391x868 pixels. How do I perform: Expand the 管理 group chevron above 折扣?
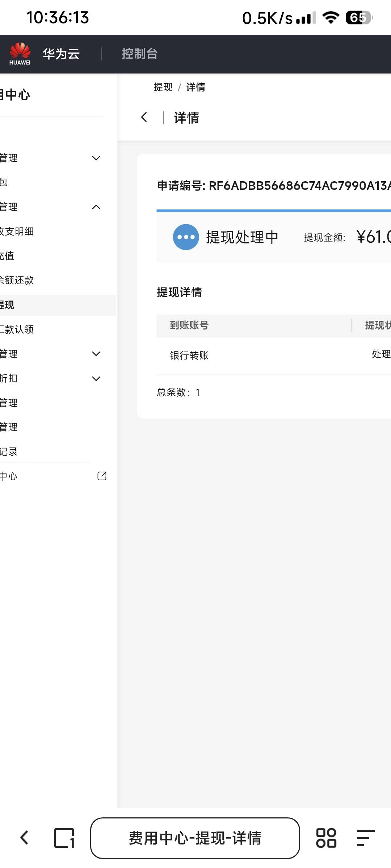coord(96,354)
